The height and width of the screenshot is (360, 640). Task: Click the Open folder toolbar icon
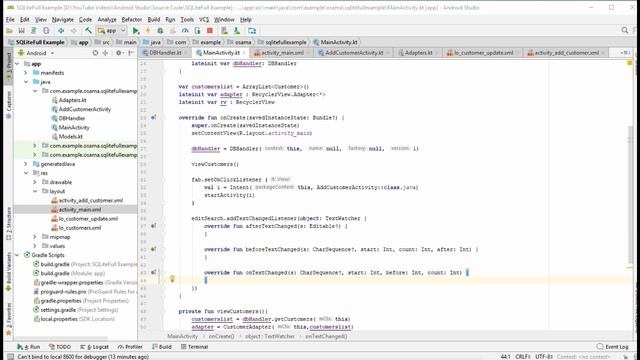click(x=9, y=31)
